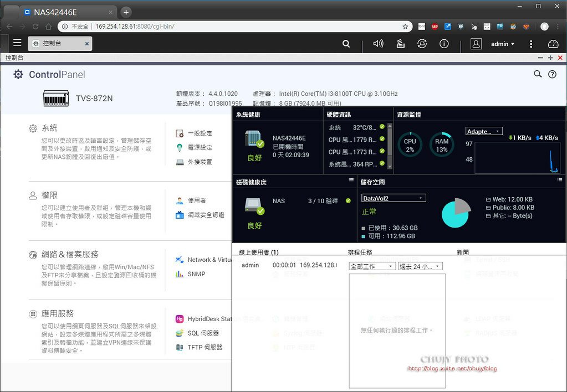Click browser address bar URL

click(x=135, y=27)
